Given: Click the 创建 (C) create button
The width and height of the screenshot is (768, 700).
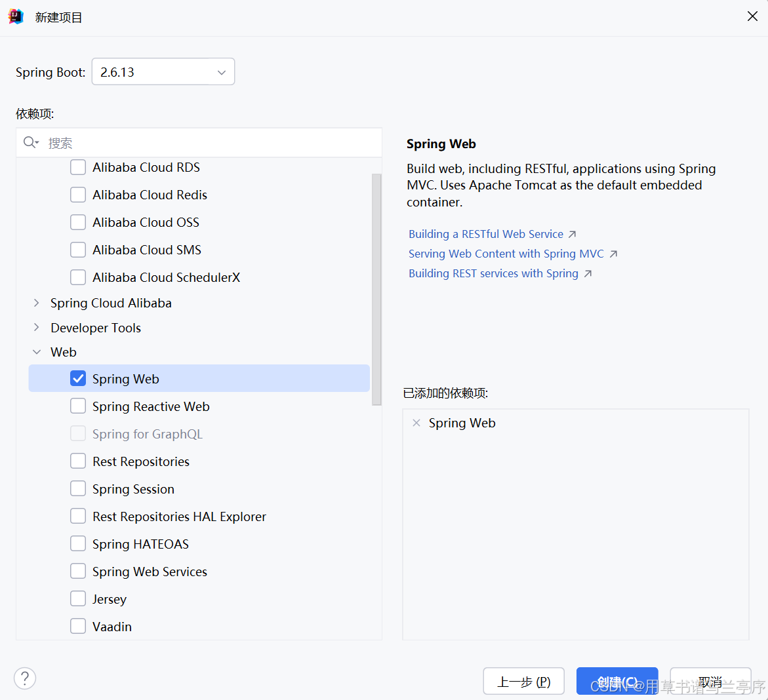Looking at the screenshot, I should pyautogui.click(x=617, y=682).
